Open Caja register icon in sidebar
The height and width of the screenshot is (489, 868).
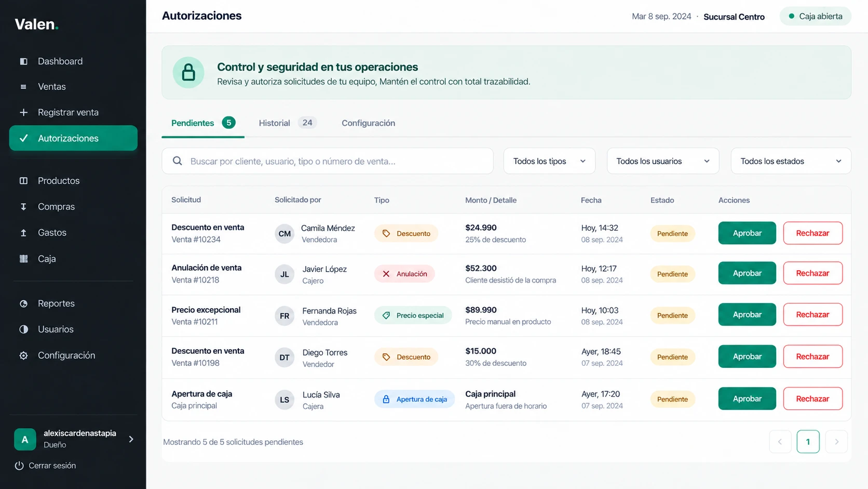pyautogui.click(x=23, y=259)
